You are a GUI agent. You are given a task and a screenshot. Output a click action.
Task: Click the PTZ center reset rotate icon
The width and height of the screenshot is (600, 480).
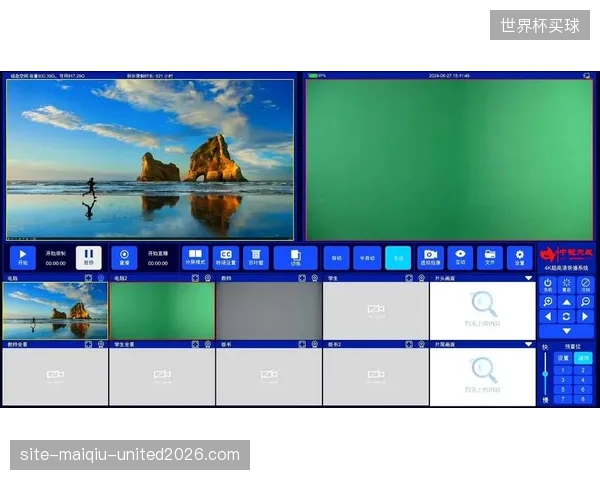[x=567, y=317]
